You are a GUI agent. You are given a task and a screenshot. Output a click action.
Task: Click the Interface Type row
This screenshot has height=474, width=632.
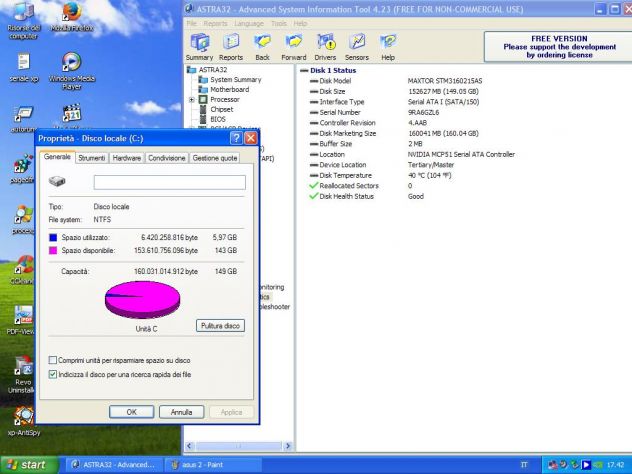(394, 102)
